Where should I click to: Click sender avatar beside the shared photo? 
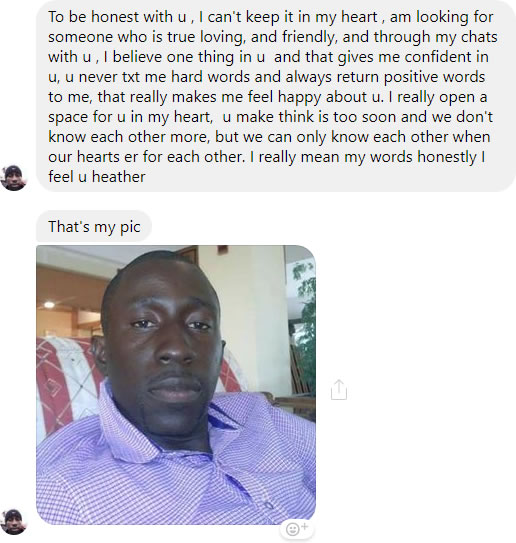click(x=14, y=522)
